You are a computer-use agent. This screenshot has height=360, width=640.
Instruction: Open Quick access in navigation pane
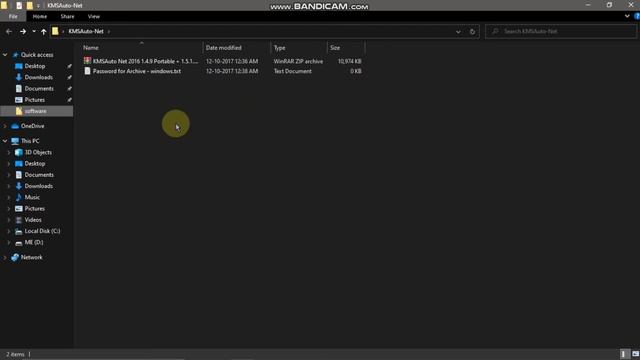click(37, 55)
